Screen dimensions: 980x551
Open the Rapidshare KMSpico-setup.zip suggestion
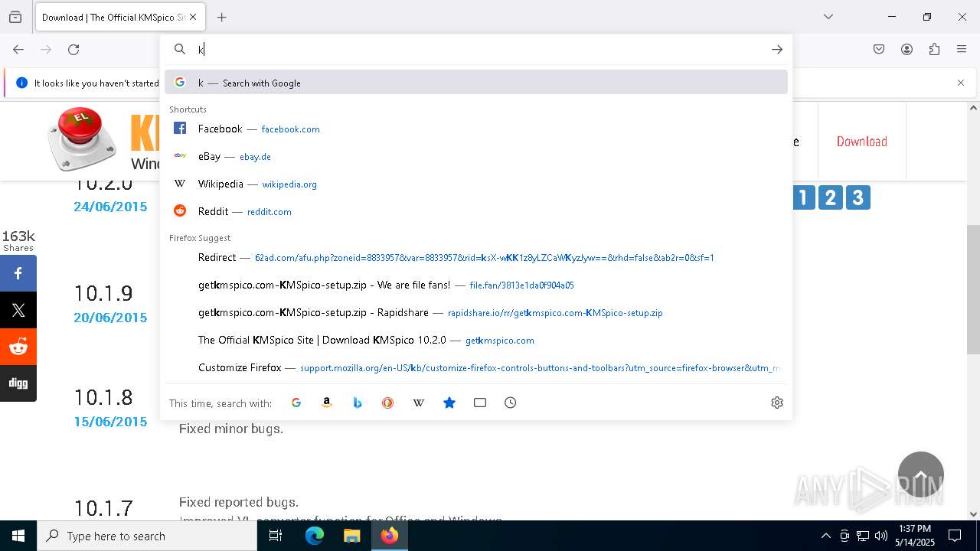[476, 312]
